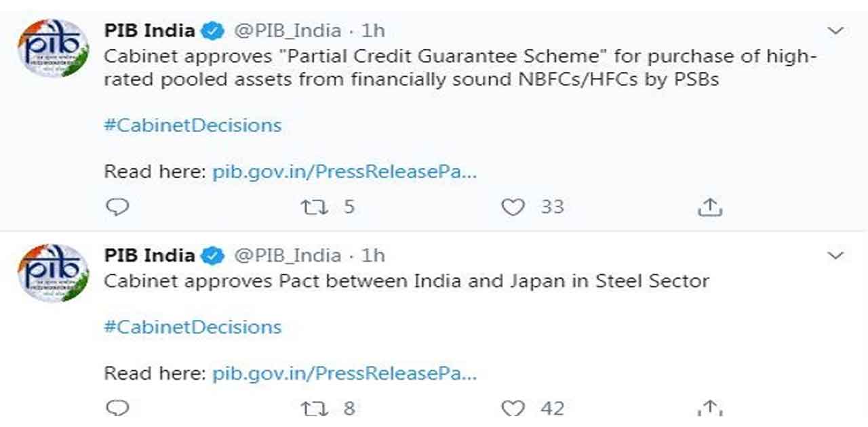Image resolution: width=868 pixels, height=427 pixels.
Task: Share the India-Japan Steel Sector tweet
Action: coord(709,408)
